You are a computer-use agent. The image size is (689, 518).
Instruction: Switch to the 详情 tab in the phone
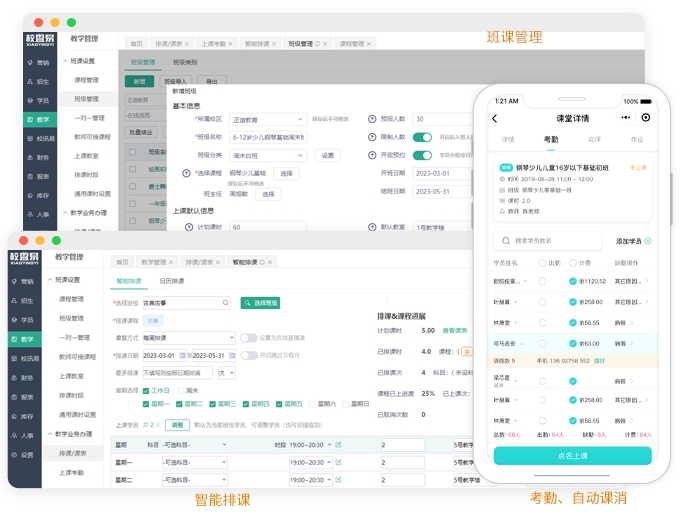click(x=508, y=140)
